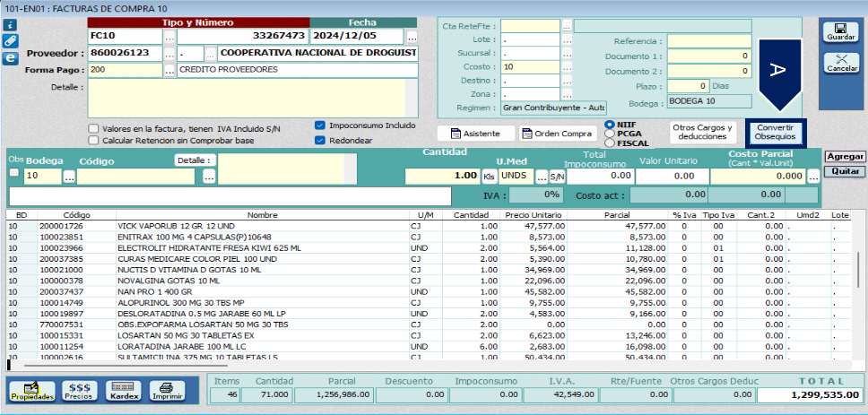Click the Documento 1 input field
The height and width of the screenshot is (415, 868).
[709, 56]
